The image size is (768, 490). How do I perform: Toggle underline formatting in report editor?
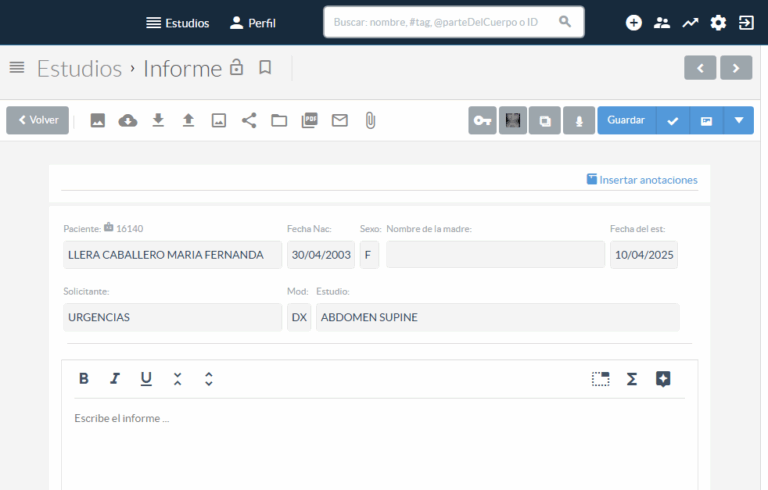(x=146, y=379)
